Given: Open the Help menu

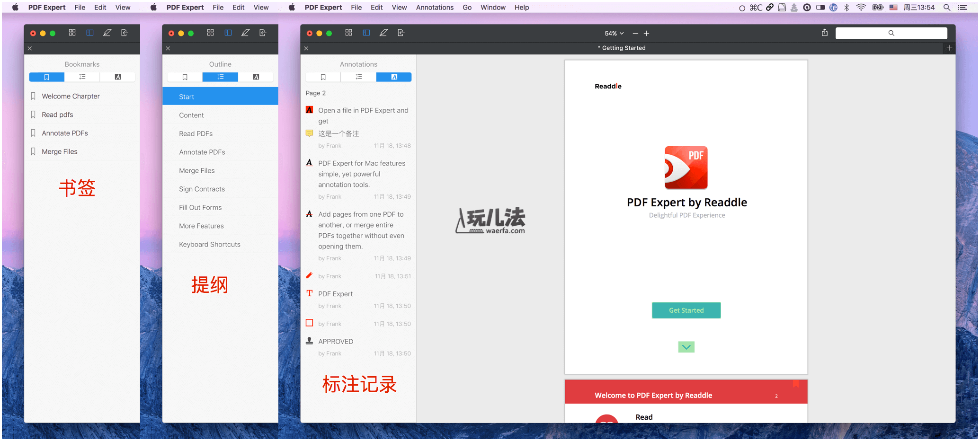Looking at the screenshot, I should tap(522, 7).
